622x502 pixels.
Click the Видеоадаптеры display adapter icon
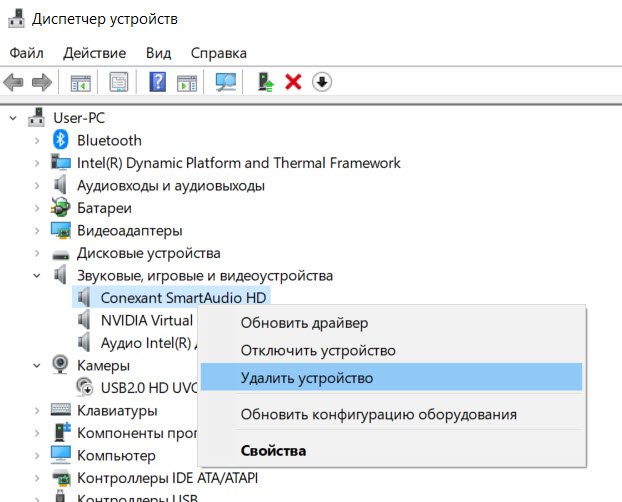[61, 230]
